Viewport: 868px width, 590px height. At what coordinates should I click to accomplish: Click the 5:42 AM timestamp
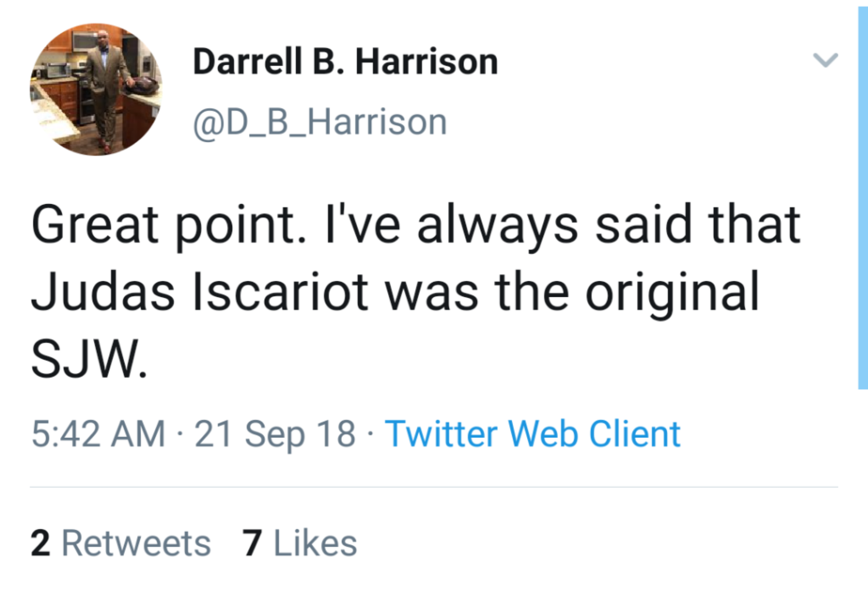[x=98, y=434]
